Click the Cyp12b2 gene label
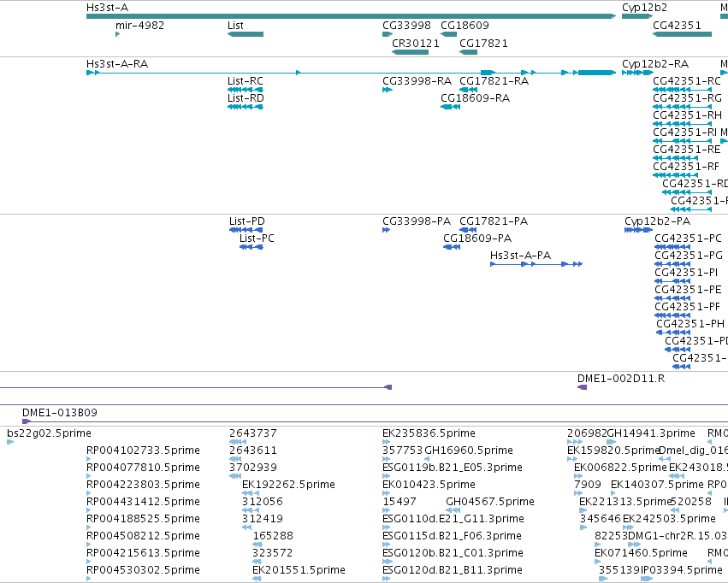Image resolution: width=728 pixels, height=583 pixels. coord(644,8)
